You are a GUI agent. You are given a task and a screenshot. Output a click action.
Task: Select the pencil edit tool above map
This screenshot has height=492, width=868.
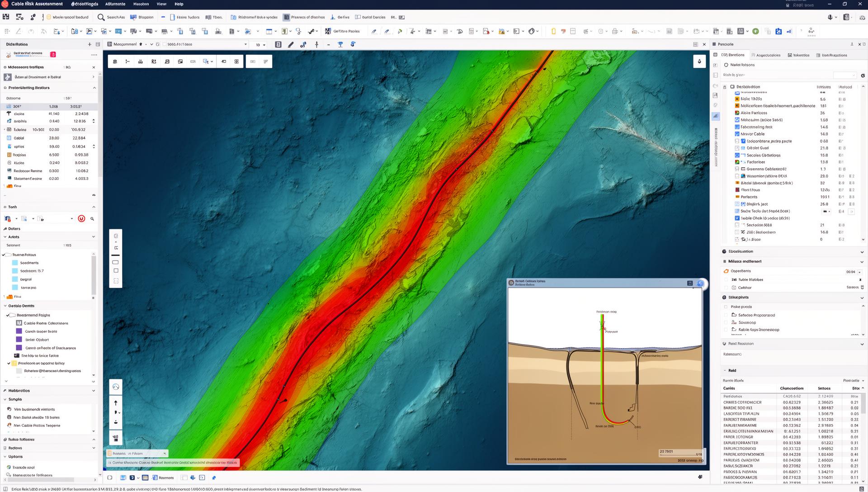click(291, 44)
